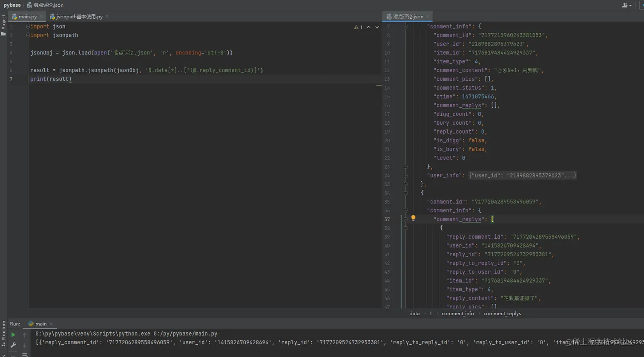Click the comment_replys breadcrumb segment
Viewport: 644px width, 357px height.
(502, 314)
